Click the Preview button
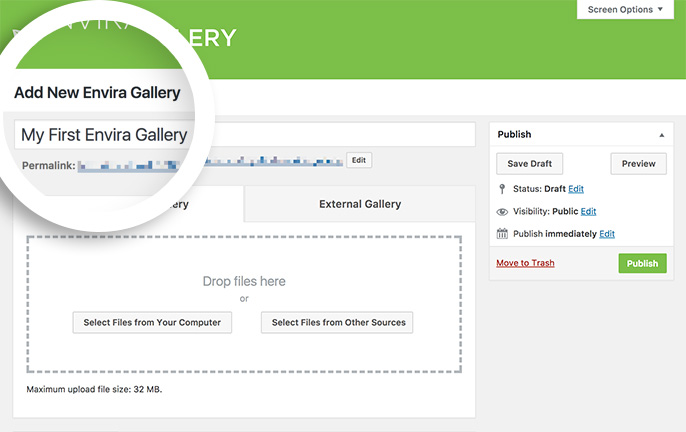This screenshot has width=686, height=432. coord(638,164)
